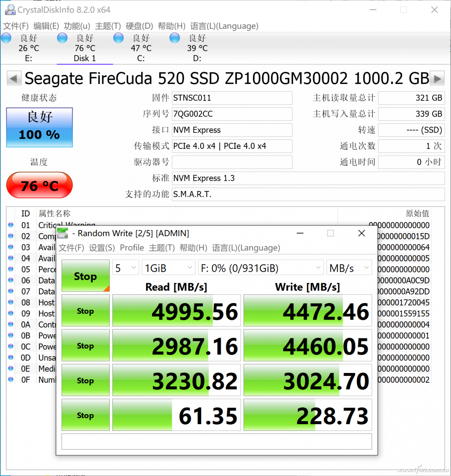The width and height of the screenshot is (451, 476).
Task: Select drive D: status icon at 39 °C
Action: pos(175,38)
